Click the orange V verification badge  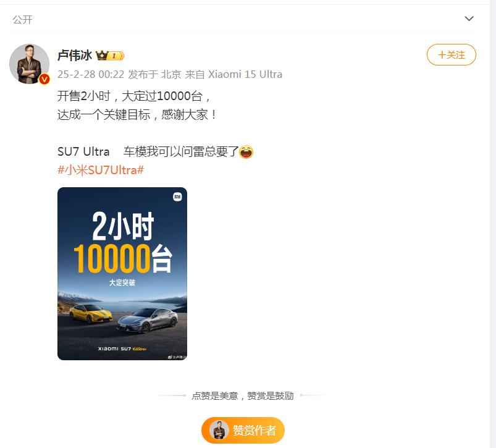(44, 78)
